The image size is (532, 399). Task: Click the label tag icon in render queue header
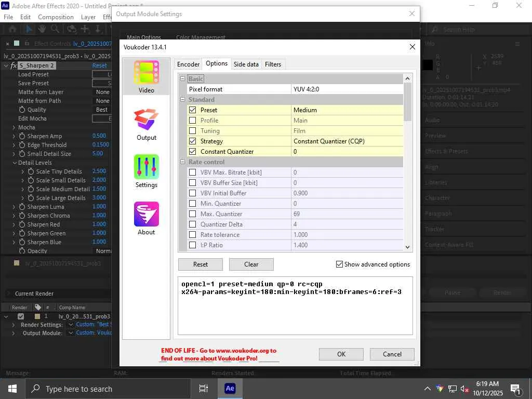38,307
